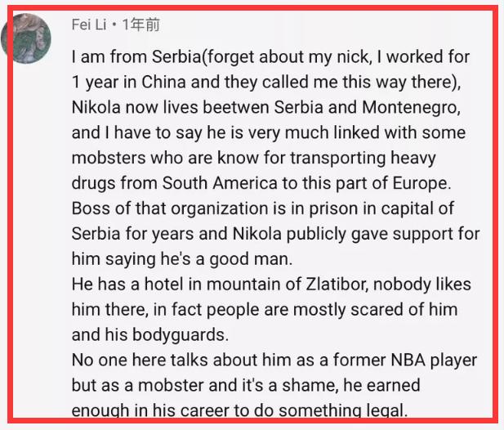Open the Fei Li username link
Image resolution: width=504 pixels, height=430 pixels.
89,25
